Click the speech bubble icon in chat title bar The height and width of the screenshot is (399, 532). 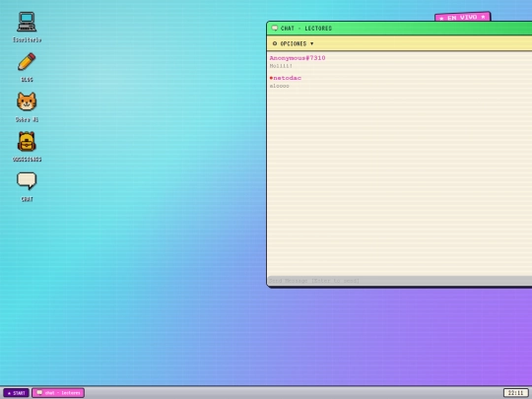click(x=275, y=29)
